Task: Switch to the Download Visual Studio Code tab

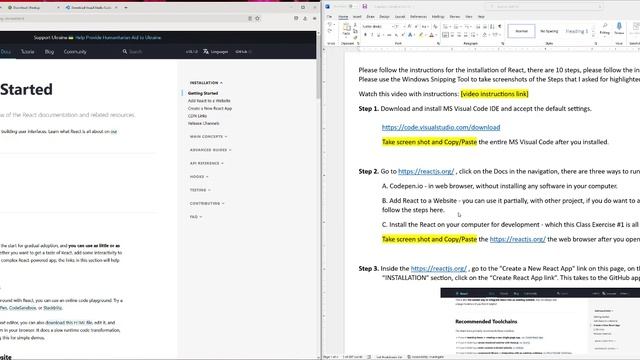Action: pyautogui.click(x=91, y=7)
